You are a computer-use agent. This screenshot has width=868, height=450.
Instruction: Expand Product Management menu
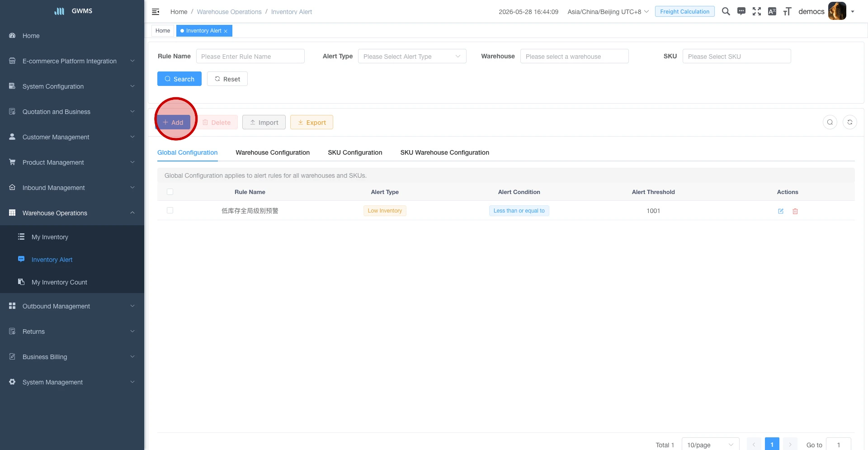tap(72, 162)
